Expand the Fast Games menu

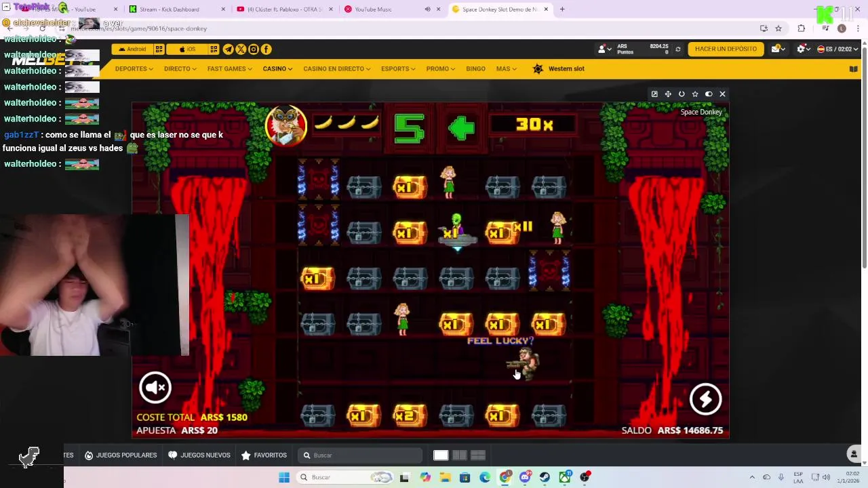click(x=229, y=68)
